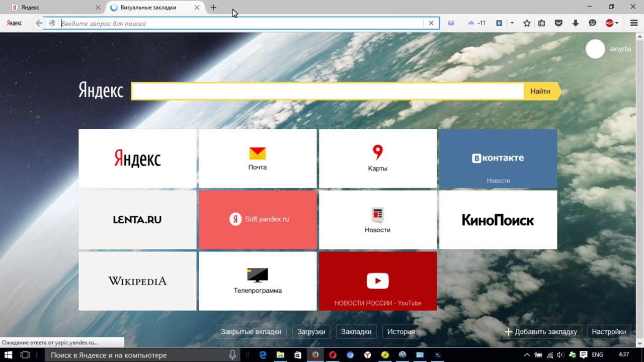Open the ВКонтакте Новости tile

tap(498, 158)
